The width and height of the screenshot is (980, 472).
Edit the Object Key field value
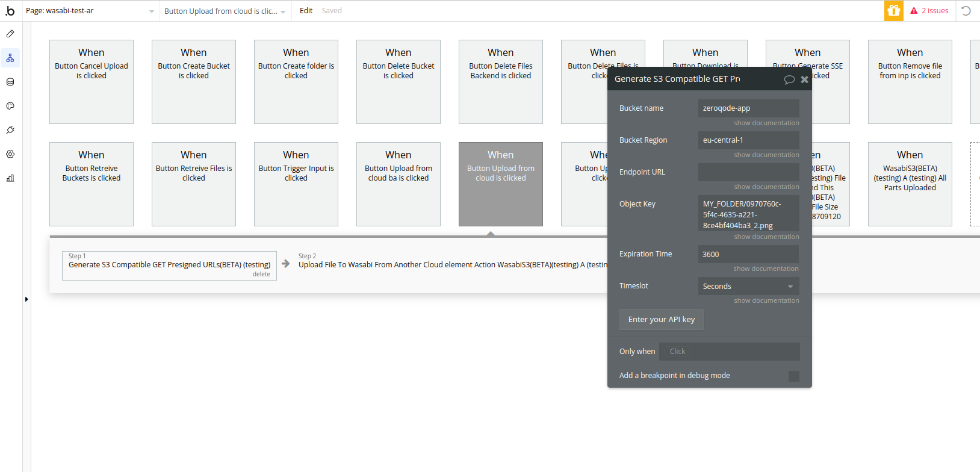coord(748,214)
